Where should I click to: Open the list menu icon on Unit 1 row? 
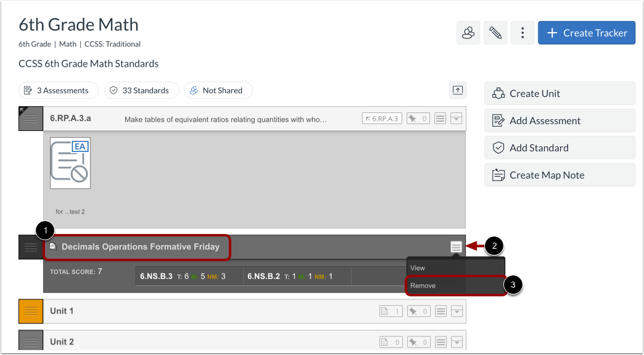[440, 311]
